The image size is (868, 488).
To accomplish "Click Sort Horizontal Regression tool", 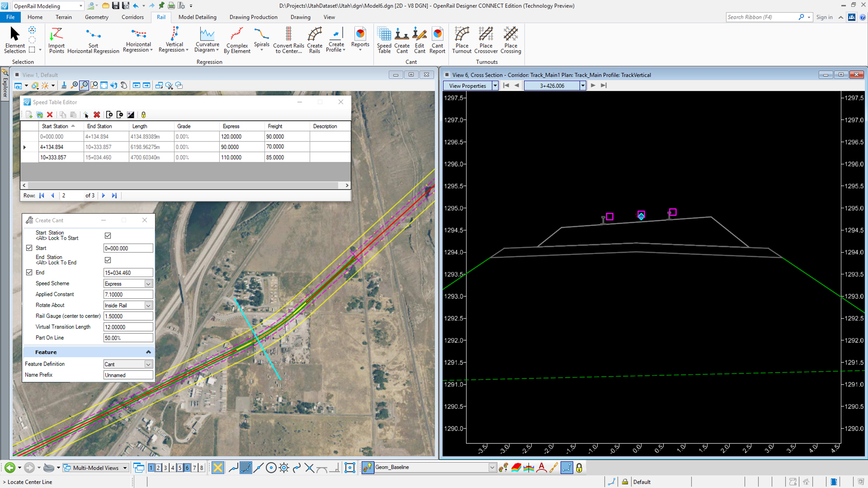I will pos(93,40).
